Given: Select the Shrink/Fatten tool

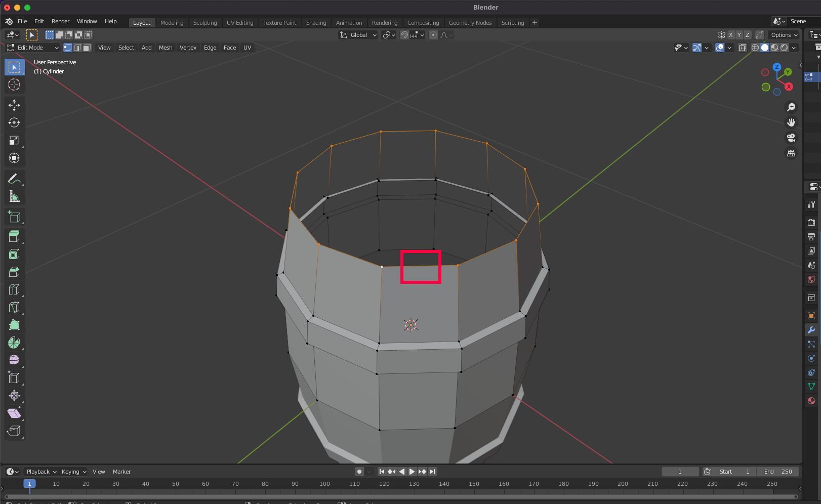Looking at the screenshot, I should click(x=14, y=396).
